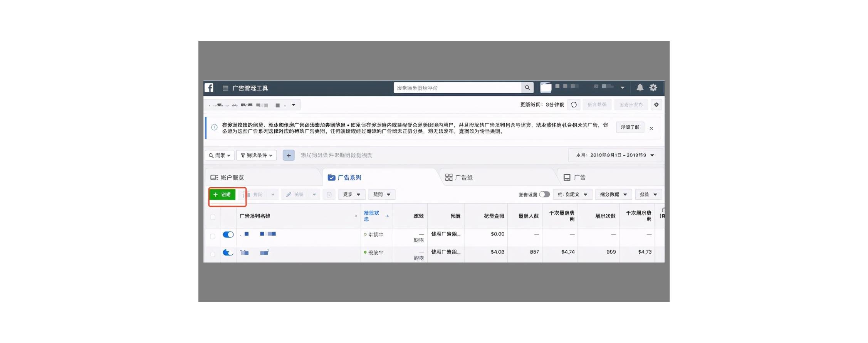Click the first campaign's blurred name
Viewport: 868px width, 343px height.
click(x=258, y=234)
